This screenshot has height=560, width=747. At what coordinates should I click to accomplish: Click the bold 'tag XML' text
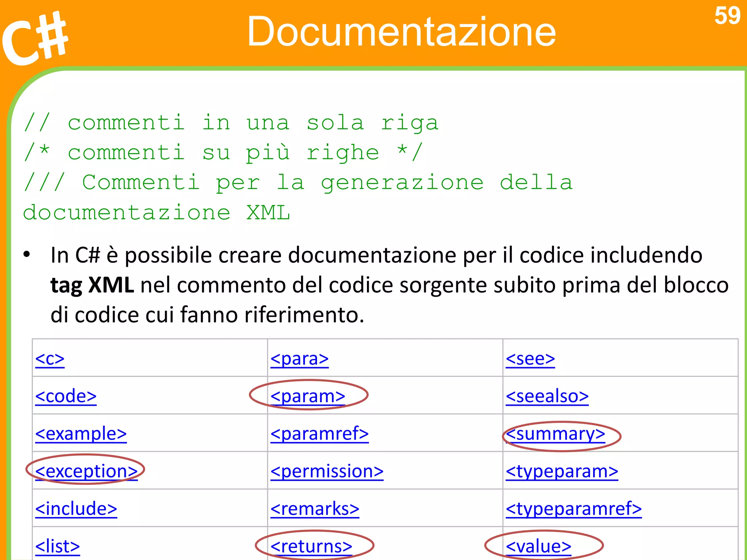[x=92, y=285]
